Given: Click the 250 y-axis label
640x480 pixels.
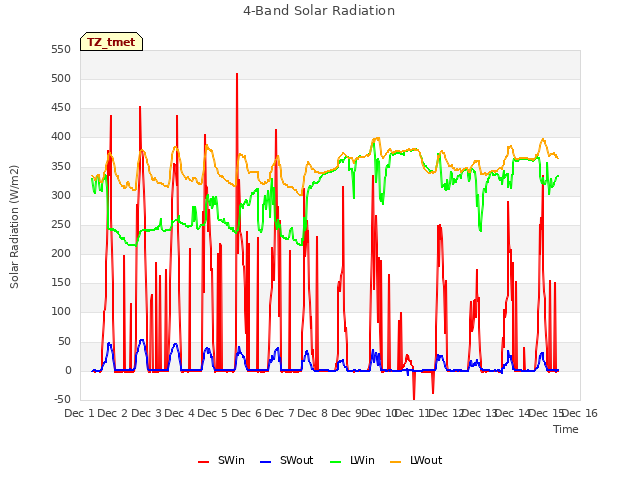Looking at the screenshot, I should click(61, 224).
